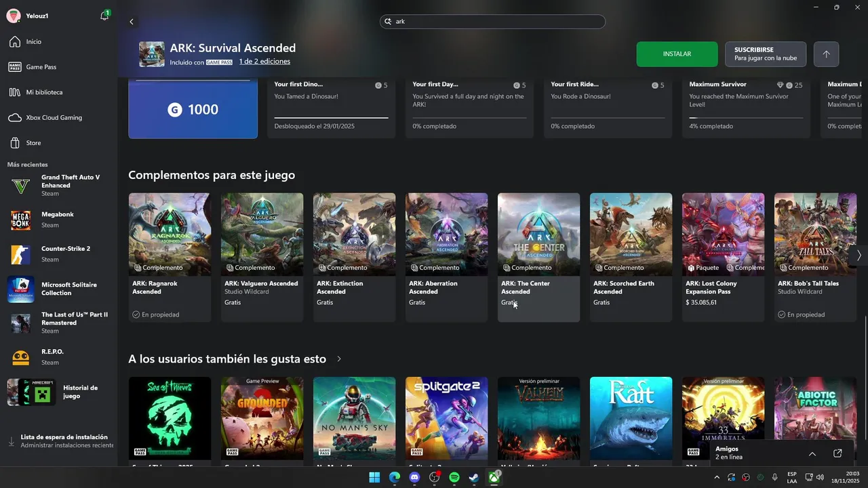Open Counter-Strike 2 from recent games
Image resolution: width=868 pixels, height=488 pixels.
(x=59, y=254)
